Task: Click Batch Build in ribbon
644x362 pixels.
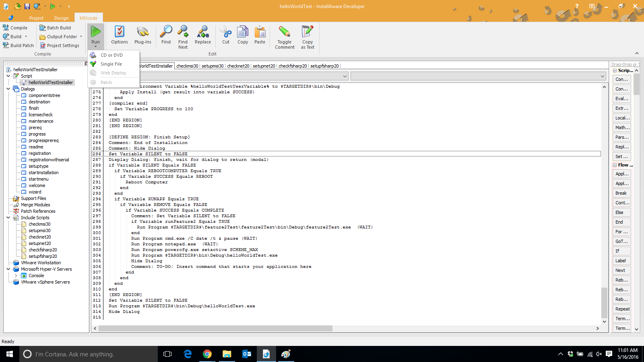Action: point(55,28)
